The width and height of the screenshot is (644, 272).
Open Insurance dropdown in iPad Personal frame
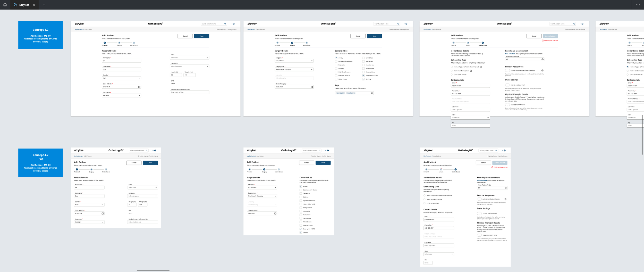click(x=89, y=222)
